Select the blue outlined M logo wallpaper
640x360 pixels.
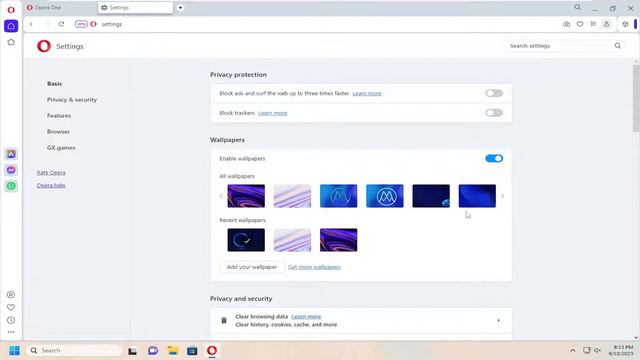(338, 196)
